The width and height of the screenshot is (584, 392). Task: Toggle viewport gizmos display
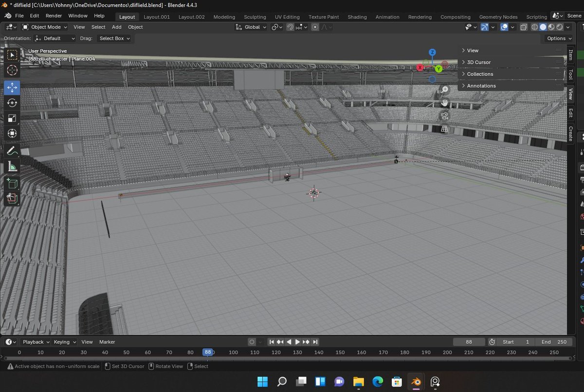[x=484, y=27]
